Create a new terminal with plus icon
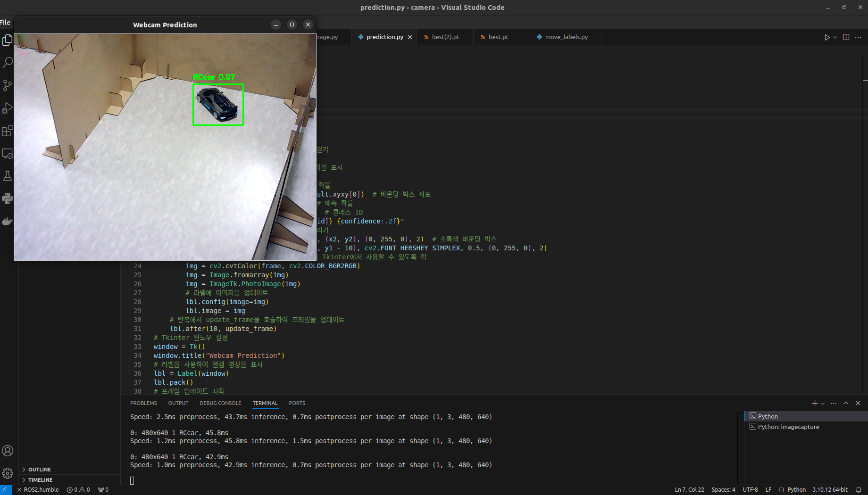868x495 pixels. point(814,404)
